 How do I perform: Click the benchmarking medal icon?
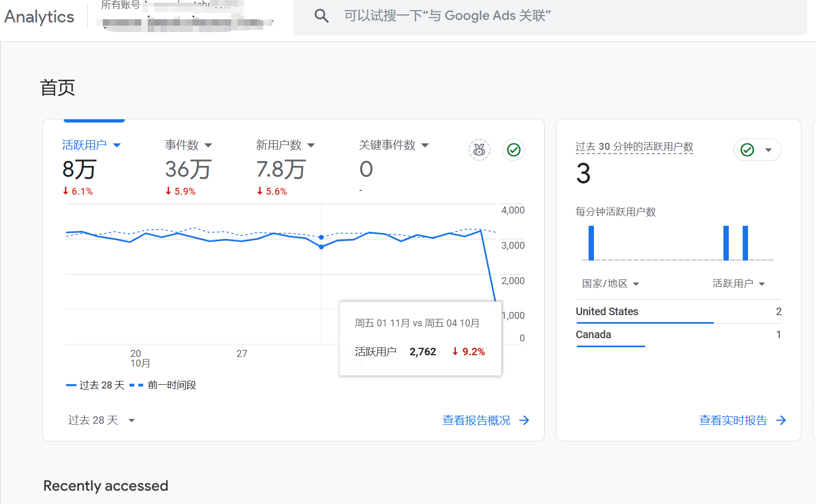(x=479, y=150)
